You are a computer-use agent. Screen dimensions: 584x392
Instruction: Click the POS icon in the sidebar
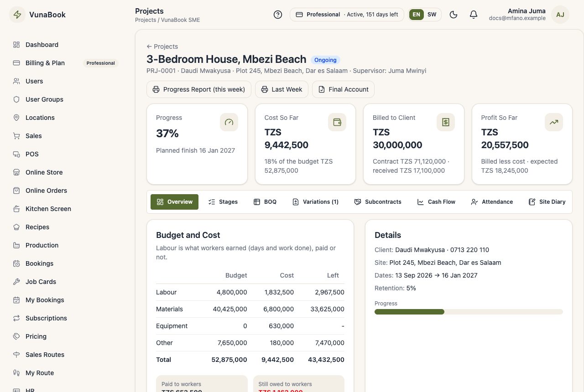[x=16, y=154]
